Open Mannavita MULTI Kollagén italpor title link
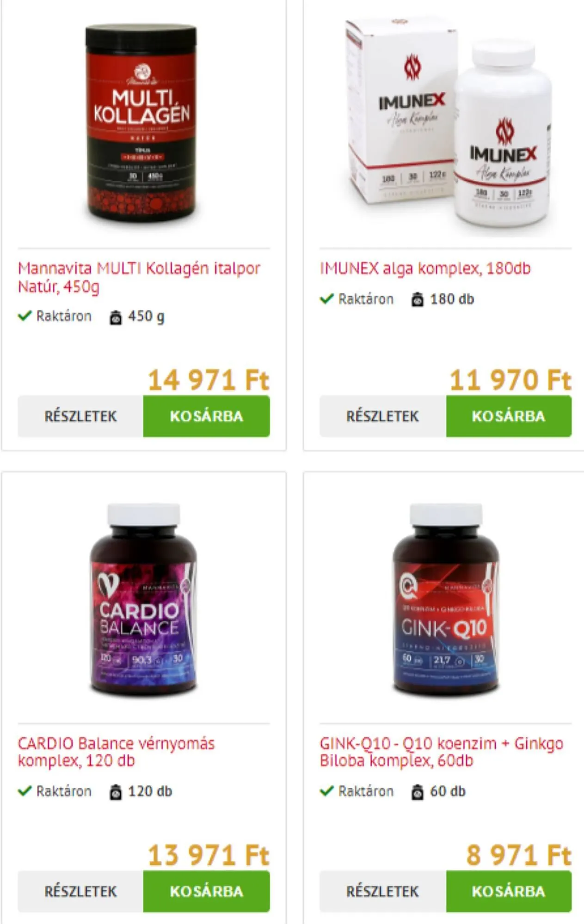Image resolution: width=584 pixels, height=924 pixels. pos(139,277)
